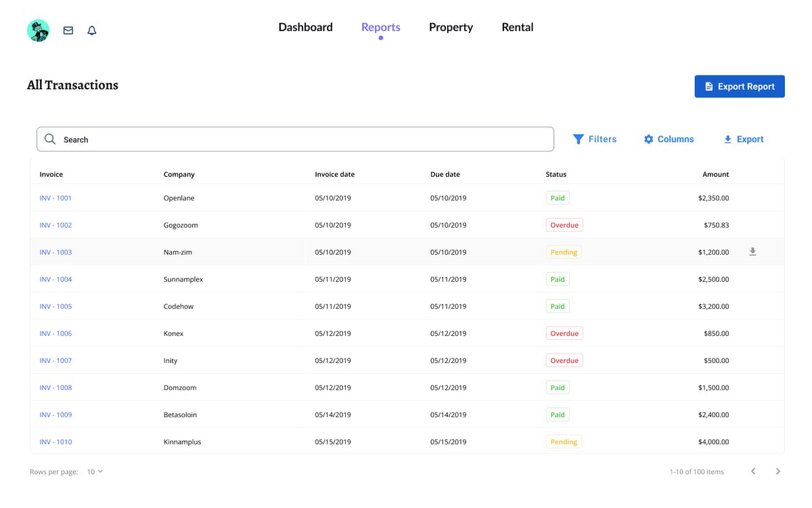Open invoice INV - 1010
The height and width of the screenshot is (508, 812).
(x=55, y=442)
